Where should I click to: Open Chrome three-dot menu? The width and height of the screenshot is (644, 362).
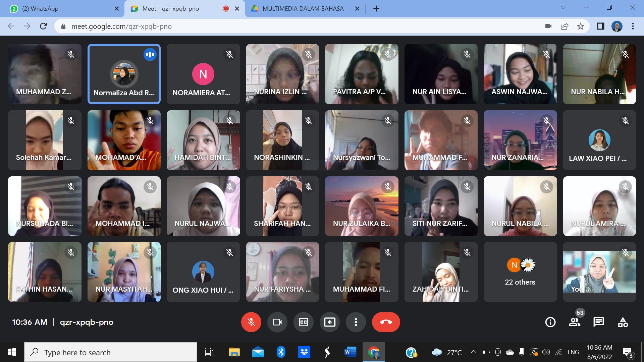tap(633, 26)
